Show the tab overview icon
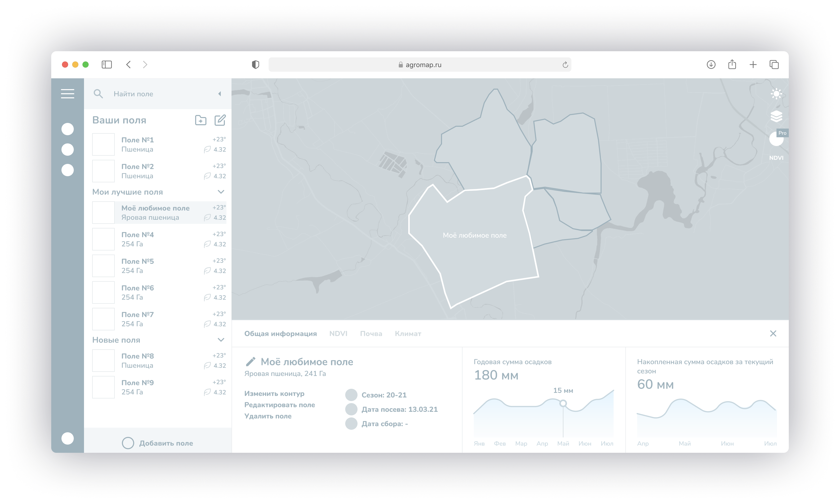The height and width of the screenshot is (504, 840). coord(774,65)
